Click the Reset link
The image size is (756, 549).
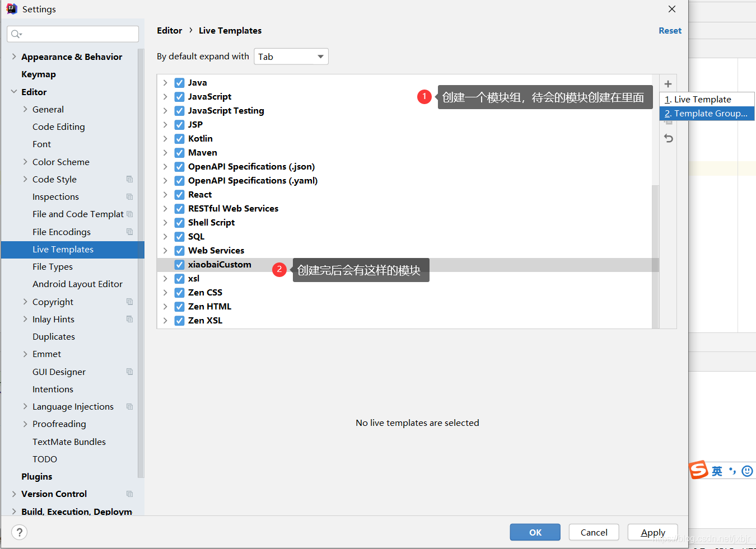click(670, 31)
